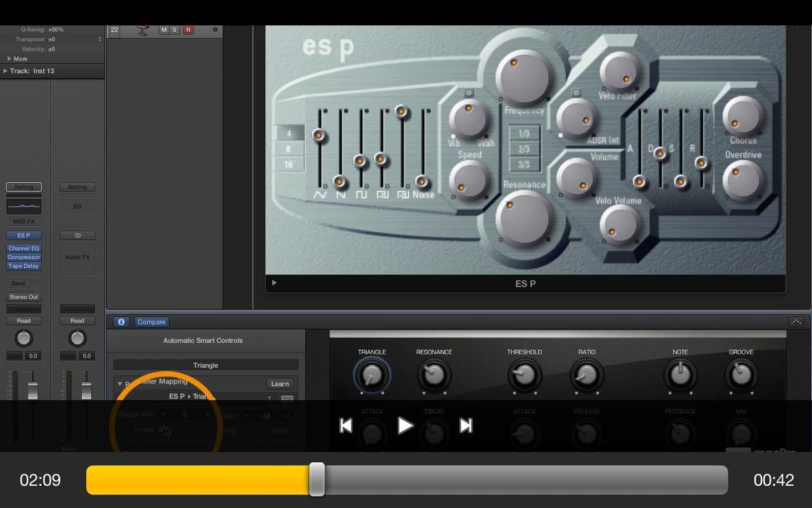The image size is (812, 508).
Task: Select the 16 octave button on ES P
Action: (x=289, y=164)
